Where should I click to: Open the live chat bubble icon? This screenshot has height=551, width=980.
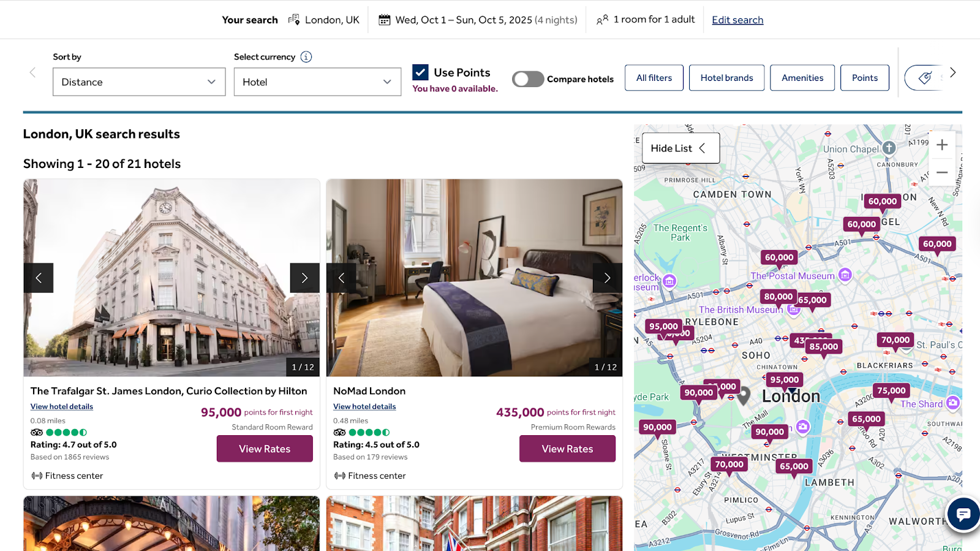click(963, 514)
